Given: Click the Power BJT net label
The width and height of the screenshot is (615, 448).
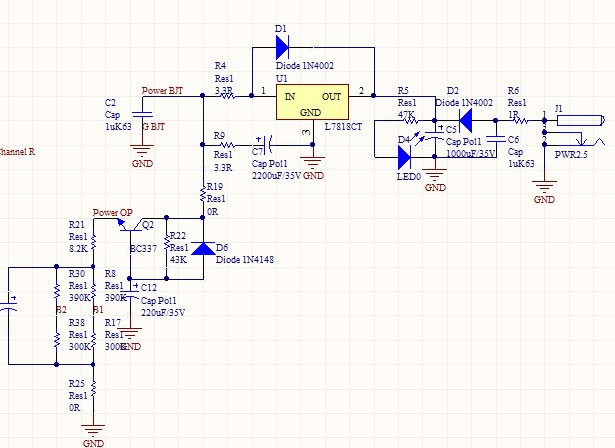Looking at the screenshot, I should [163, 90].
